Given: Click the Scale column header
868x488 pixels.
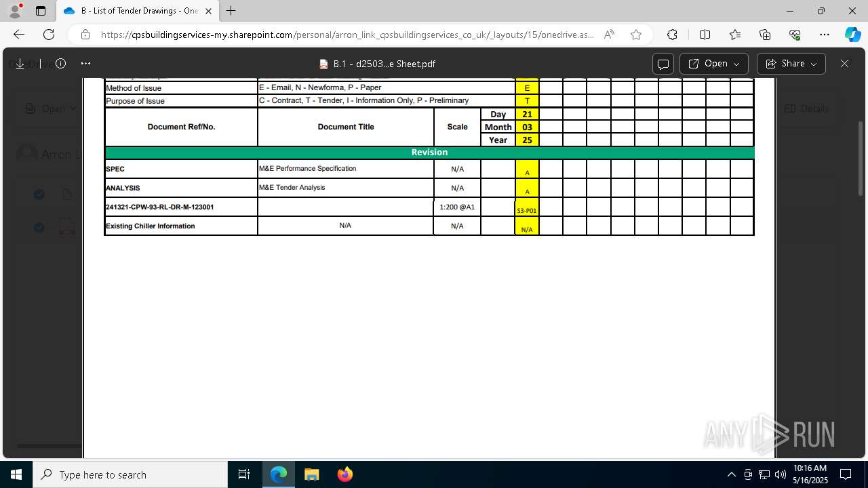Looking at the screenshot, I should coord(457,127).
